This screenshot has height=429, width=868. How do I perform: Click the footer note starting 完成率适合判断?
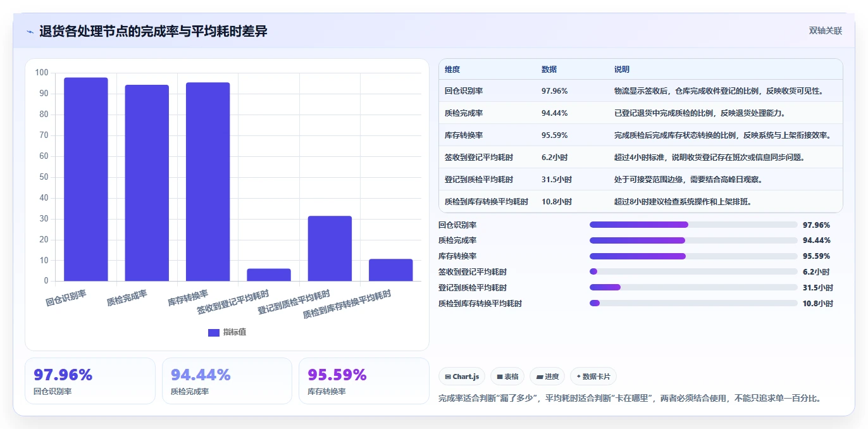(629, 399)
